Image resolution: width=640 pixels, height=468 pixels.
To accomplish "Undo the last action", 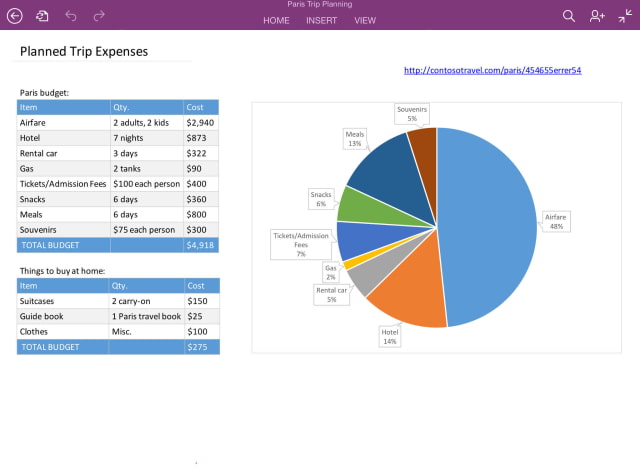I will pos(70,15).
